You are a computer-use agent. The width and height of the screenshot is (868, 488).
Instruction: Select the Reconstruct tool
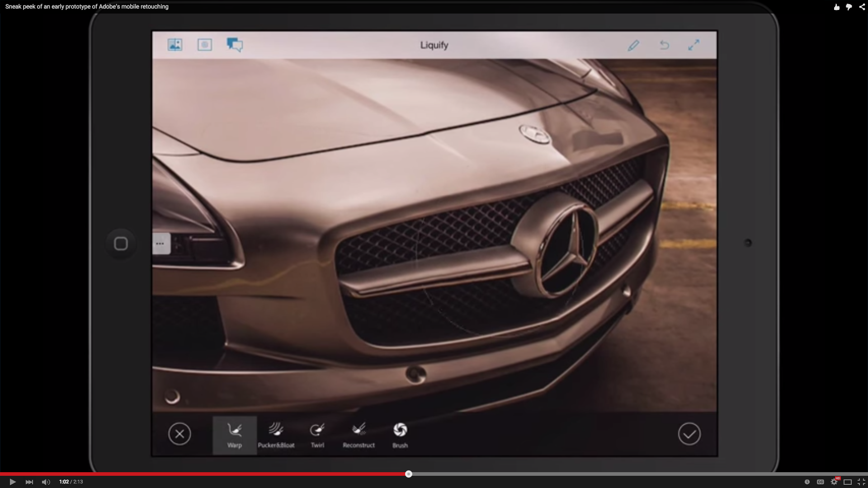(x=359, y=435)
